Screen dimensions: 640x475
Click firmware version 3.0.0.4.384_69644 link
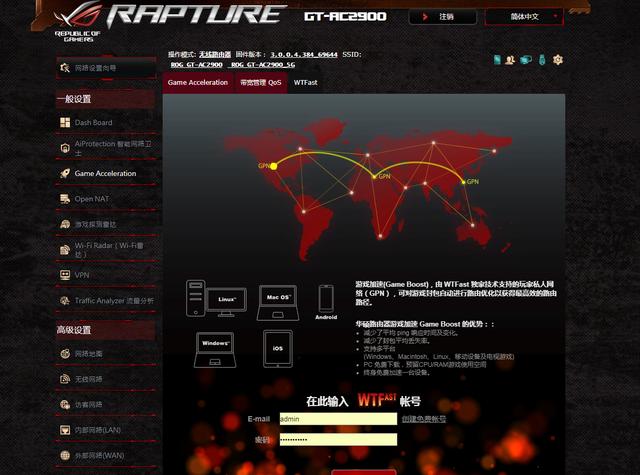pyautogui.click(x=304, y=54)
